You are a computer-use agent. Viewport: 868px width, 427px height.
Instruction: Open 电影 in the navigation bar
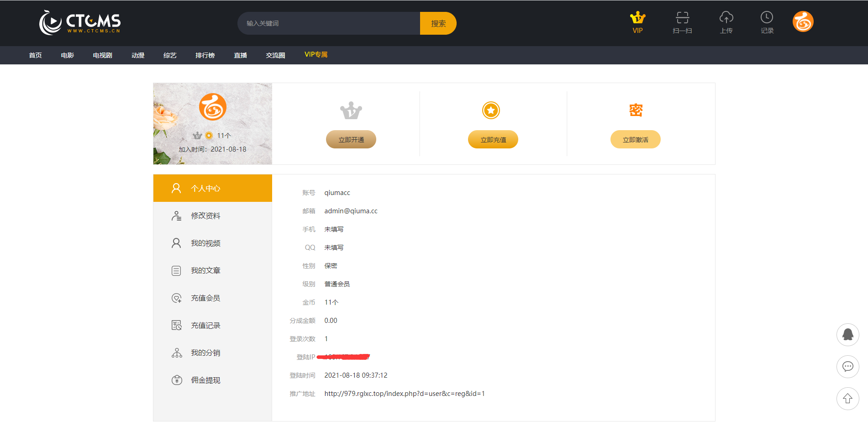click(67, 55)
